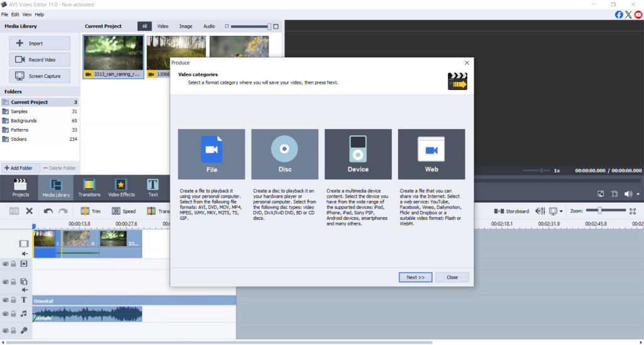The width and height of the screenshot is (644, 345).
Task: Open the Edit menu
Action: click(15, 14)
